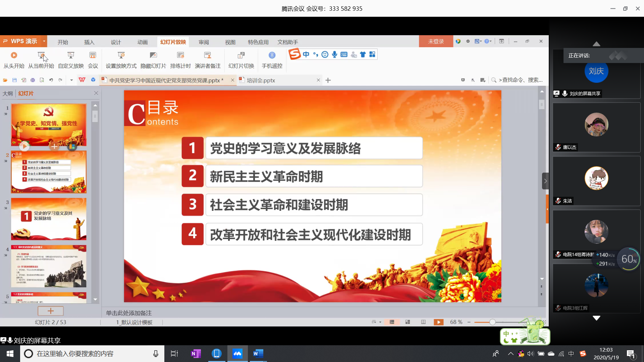644x362 pixels.
Task: Click the add new slide plus button
Action: click(51, 311)
